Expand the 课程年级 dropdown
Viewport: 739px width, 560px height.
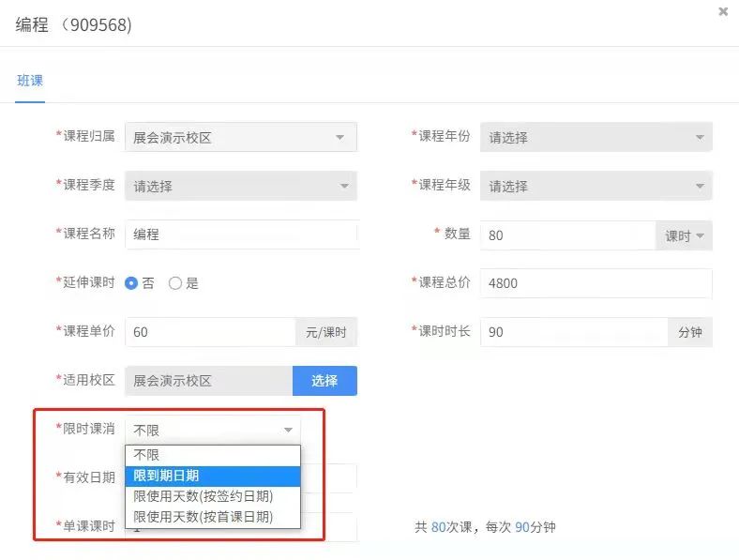click(596, 186)
